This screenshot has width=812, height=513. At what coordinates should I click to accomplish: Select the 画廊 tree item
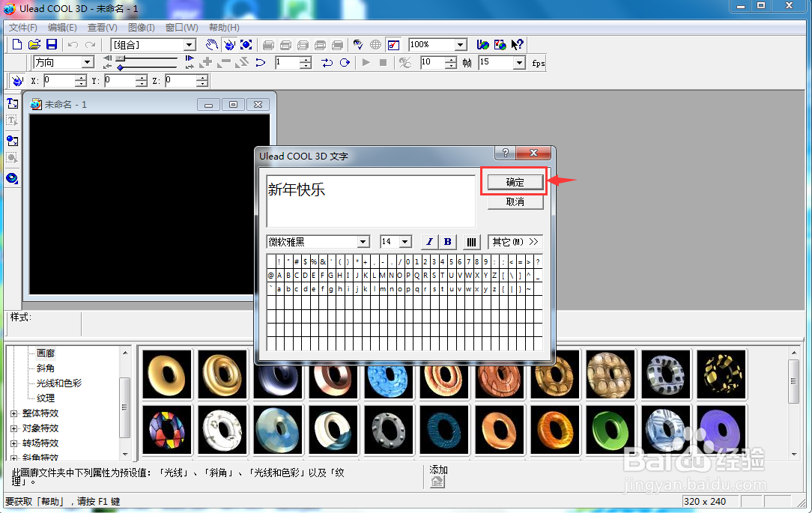[x=46, y=353]
